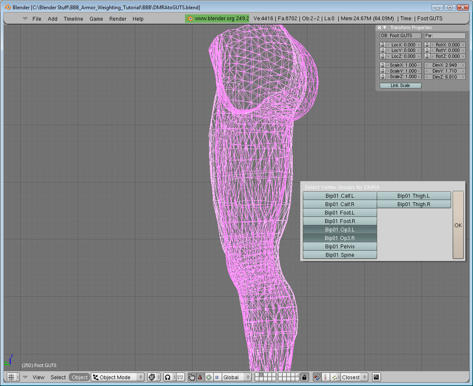Screen dimensions: 473x386
Task: Click the www.blender.org 249.2 link
Action: (x=217, y=19)
